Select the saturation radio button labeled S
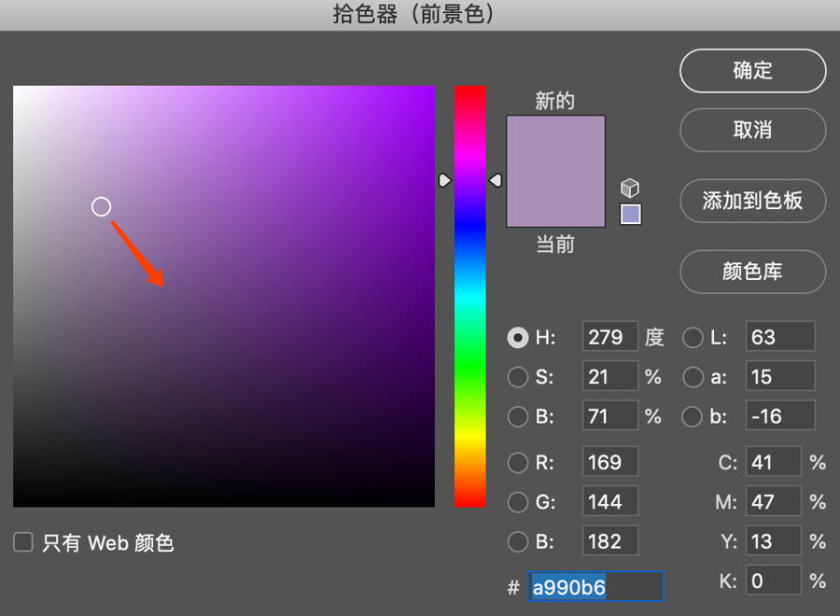This screenshot has height=616, width=840. tap(519, 377)
